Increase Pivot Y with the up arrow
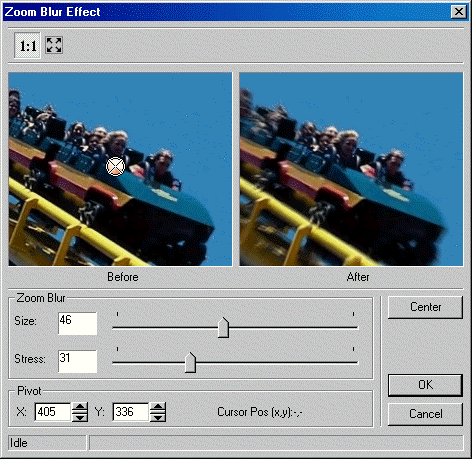The image size is (472, 459). [x=158, y=407]
